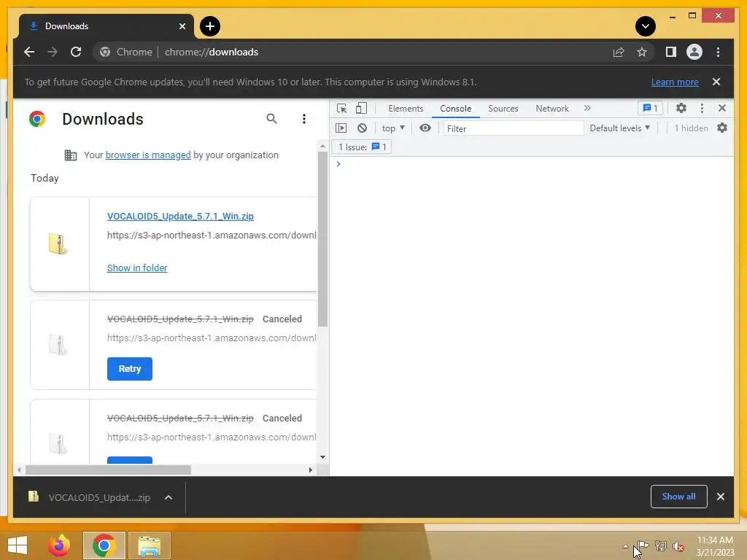Click the 1 Issue badge
This screenshot has height=560, width=747.
click(362, 147)
